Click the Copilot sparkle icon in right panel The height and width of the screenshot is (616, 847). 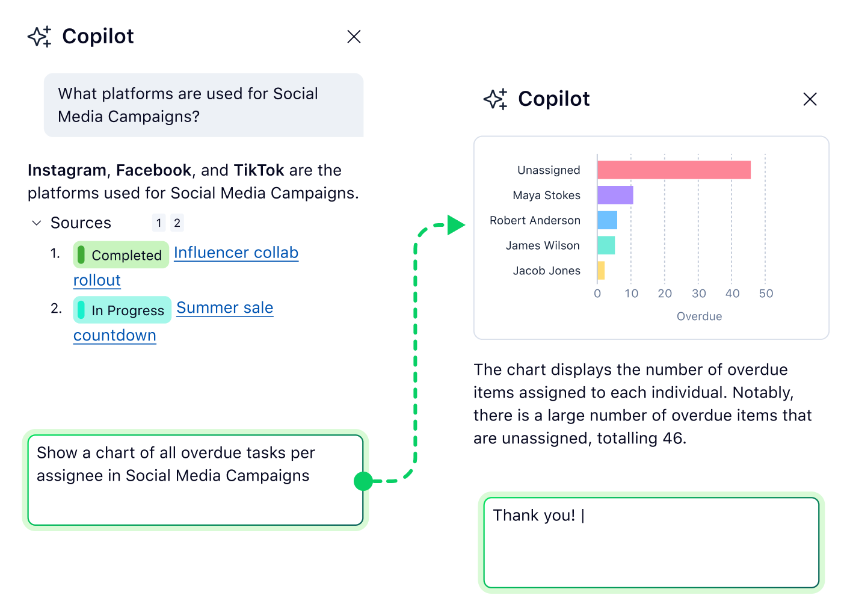click(x=496, y=99)
